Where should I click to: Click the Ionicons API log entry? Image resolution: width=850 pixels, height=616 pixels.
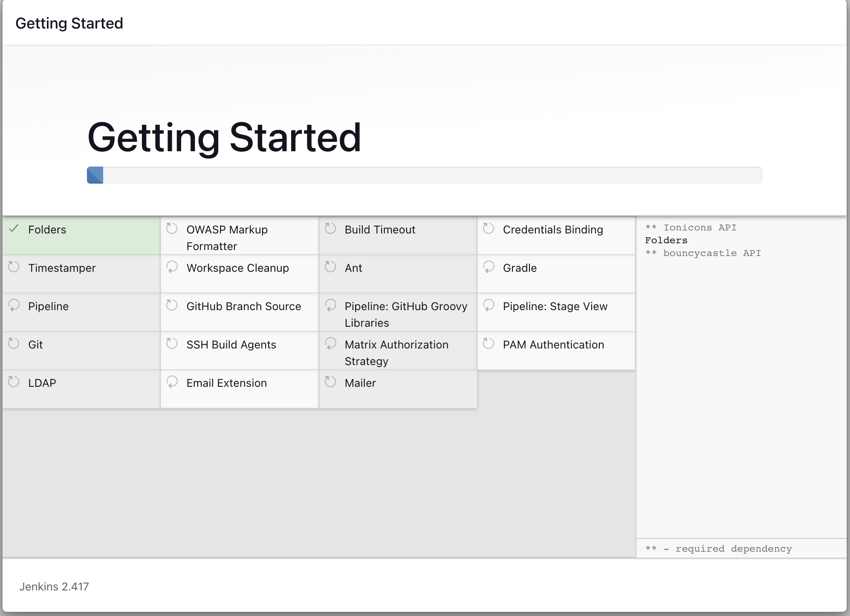tap(699, 227)
